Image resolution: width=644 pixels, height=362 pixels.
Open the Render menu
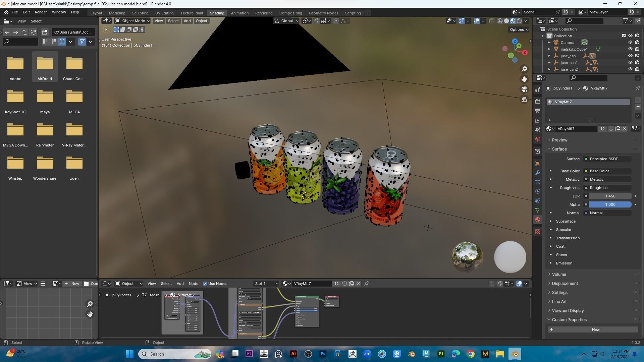[x=41, y=12]
